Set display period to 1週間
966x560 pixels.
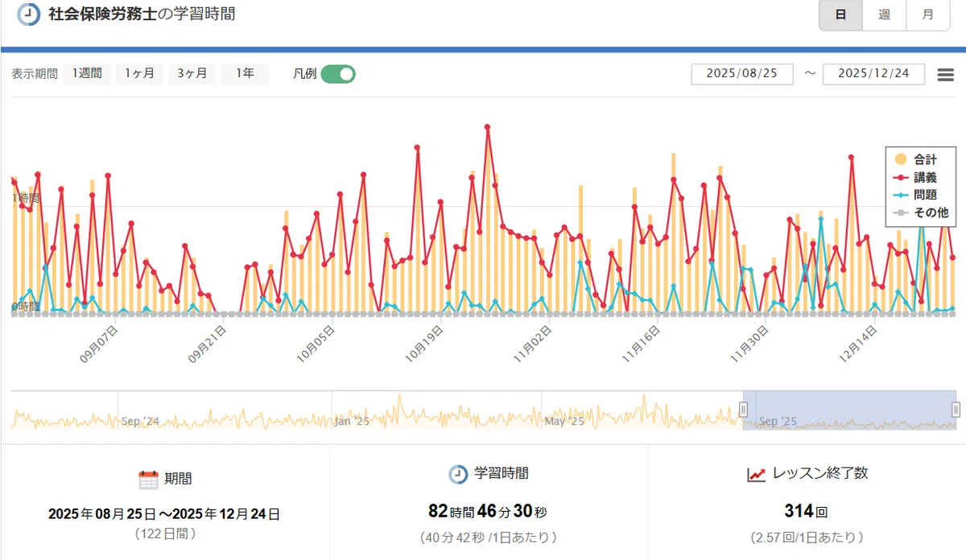tap(87, 74)
